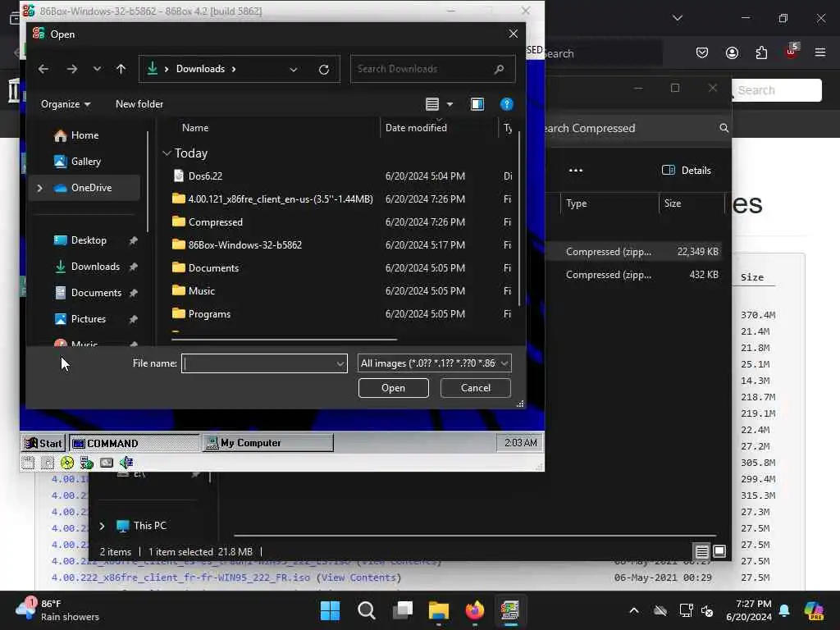Screen dimensions: 840x630
Task: Go back in the Open dialog
Action: coord(43,69)
